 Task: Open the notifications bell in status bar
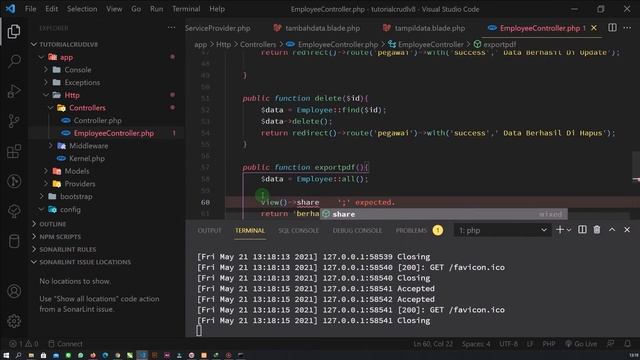[x=627, y=344]
